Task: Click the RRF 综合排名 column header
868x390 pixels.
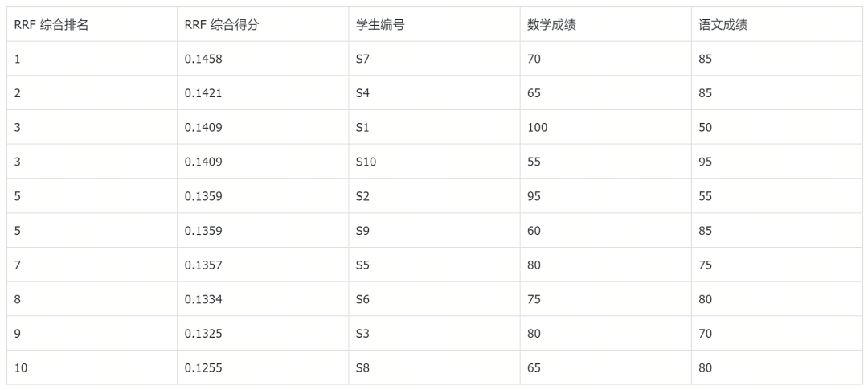Action: 51,25
